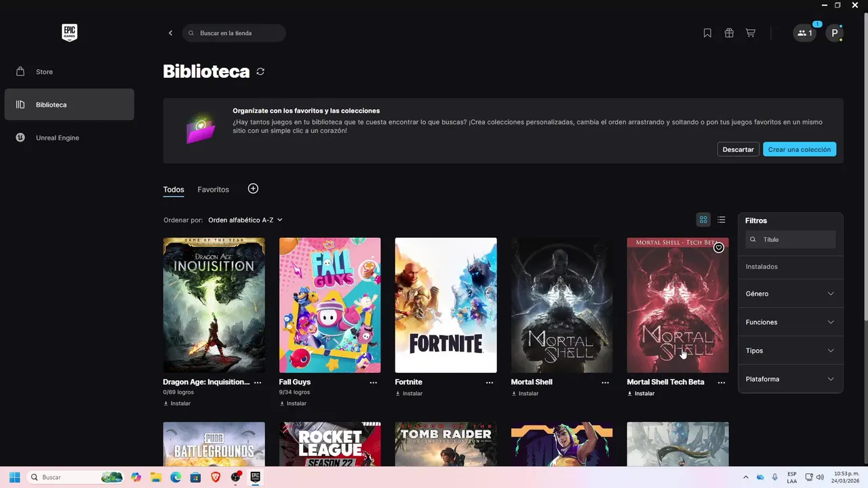The width and height of the screenshot is (868, 488).
Task: Switch to grid view layout
Action: pyautogui.click(x=703, y=220)
